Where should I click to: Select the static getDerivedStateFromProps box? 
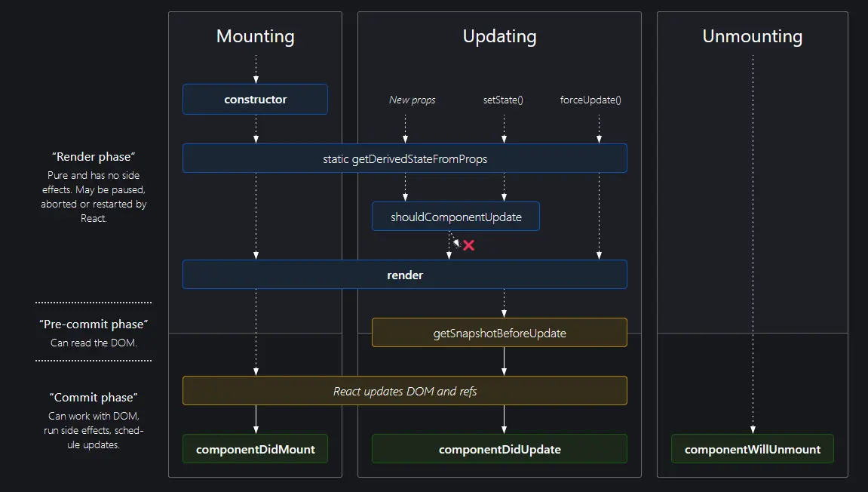click(x=404, y=158)
